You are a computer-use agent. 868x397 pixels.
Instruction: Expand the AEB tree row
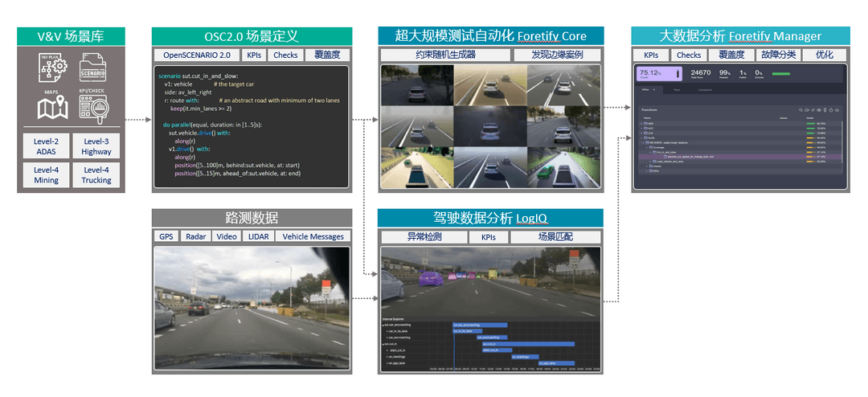click(641, 124)
